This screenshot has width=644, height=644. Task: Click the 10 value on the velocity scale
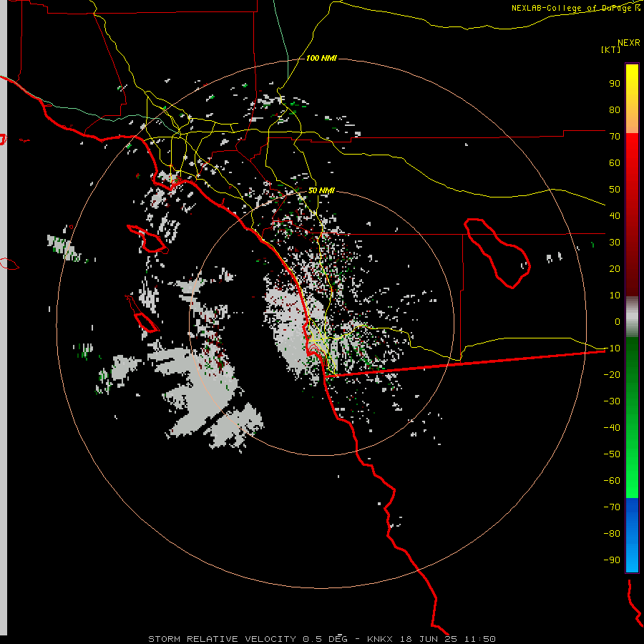coord(615,296)
